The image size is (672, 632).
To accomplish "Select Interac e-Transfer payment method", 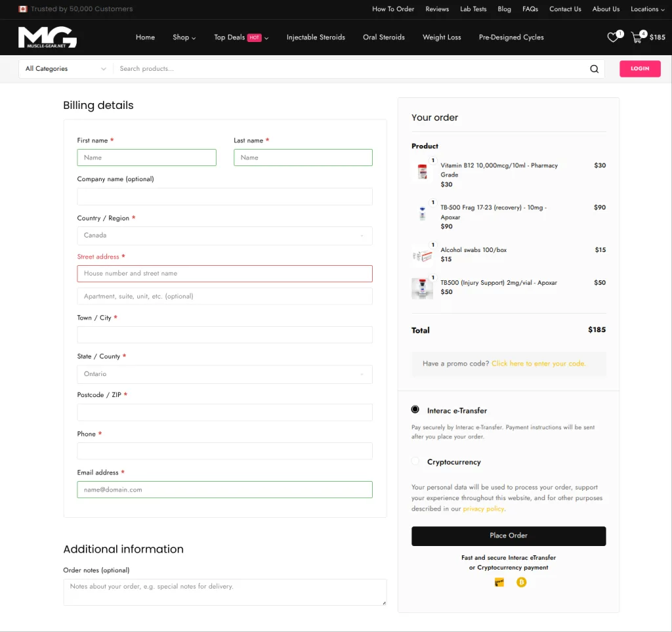I will tap(415, 410).
